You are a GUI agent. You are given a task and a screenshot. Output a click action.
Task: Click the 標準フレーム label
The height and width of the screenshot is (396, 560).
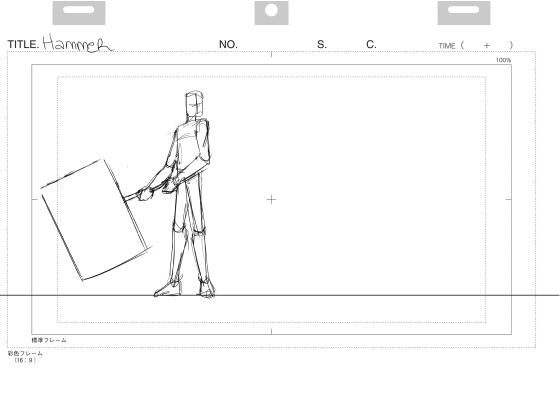click(49, 340)
